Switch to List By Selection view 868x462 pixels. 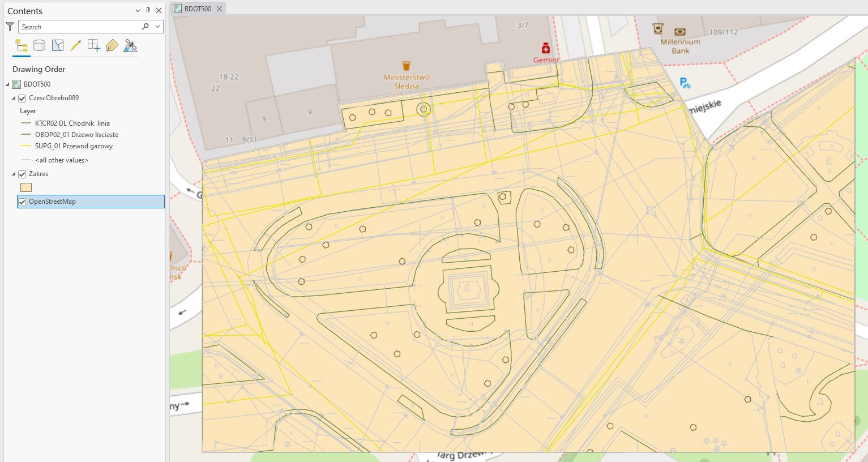[x=57, y=46]
